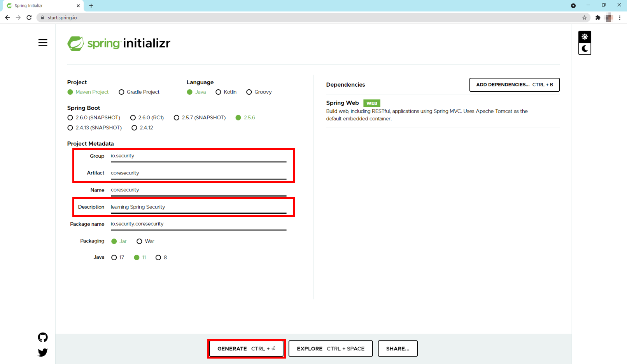This screenshot has height=364, width=627.
Task: Choose Java language radio
Action: (x=196, y=92)
